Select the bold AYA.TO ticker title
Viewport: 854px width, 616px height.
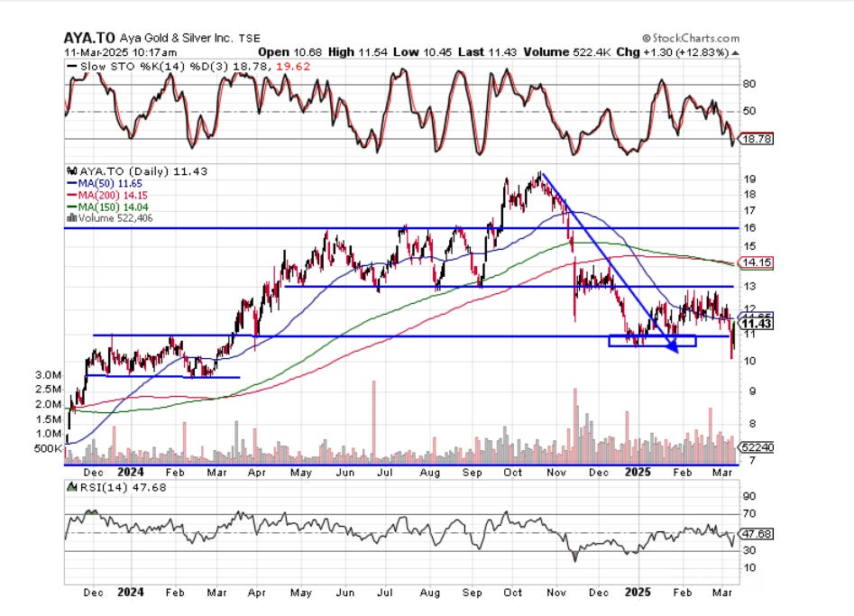[x=89, y=38]
